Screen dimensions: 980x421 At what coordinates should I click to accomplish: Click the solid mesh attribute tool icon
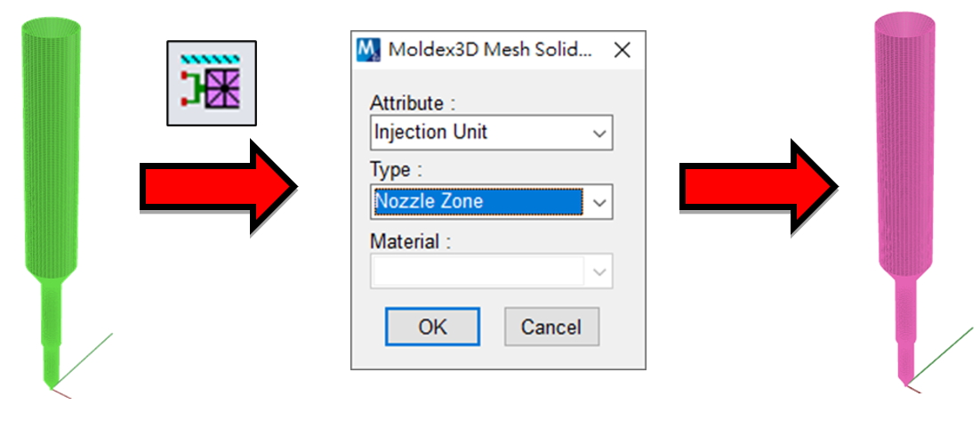212,83
